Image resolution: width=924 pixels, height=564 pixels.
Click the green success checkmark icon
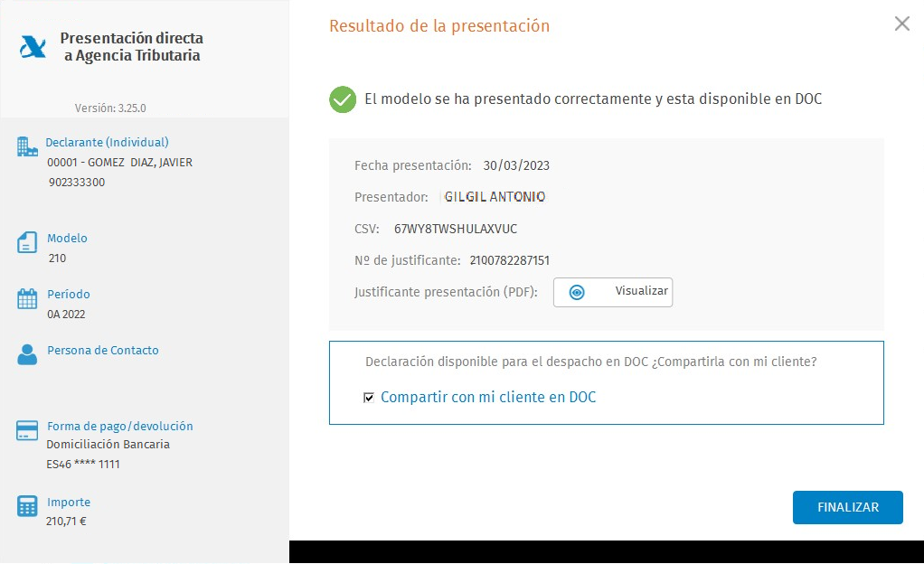343,99
